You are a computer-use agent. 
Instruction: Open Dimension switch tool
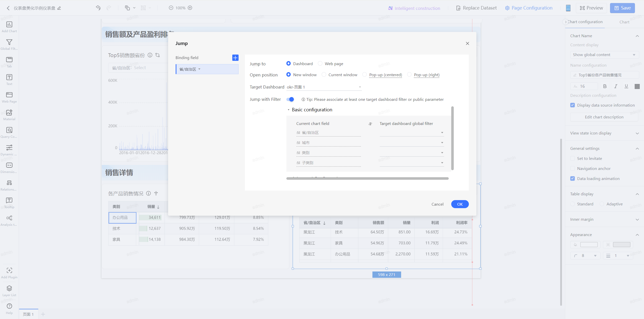(x=9, y=168)
